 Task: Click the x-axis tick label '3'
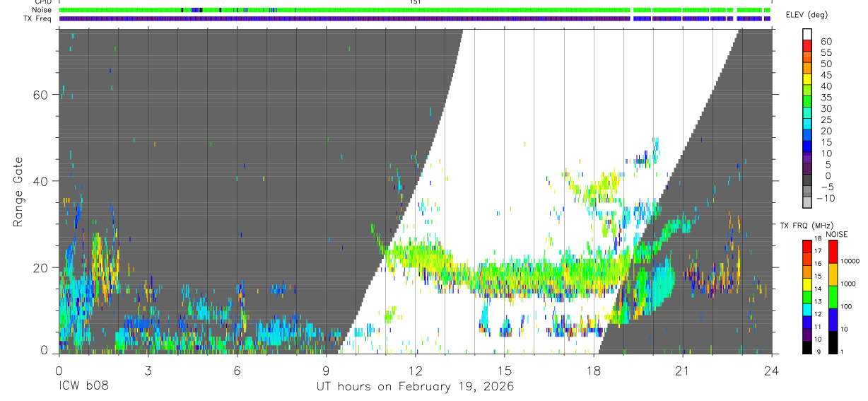[x=148, y=370]
